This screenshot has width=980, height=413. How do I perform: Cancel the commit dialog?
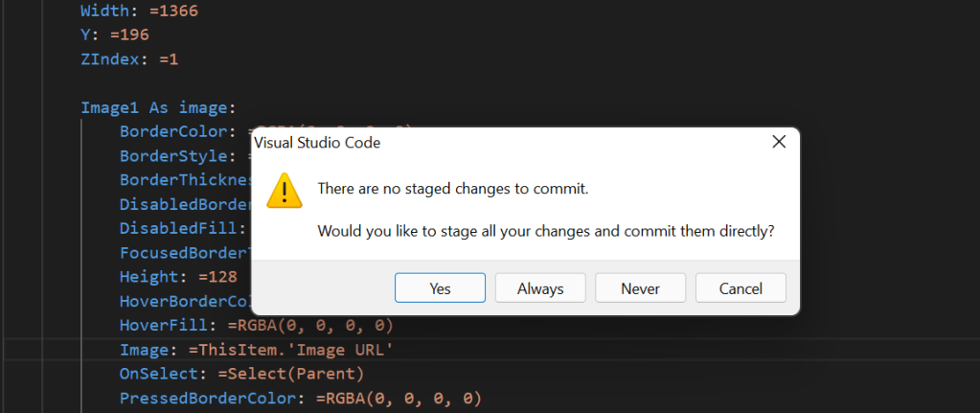point(740,288)
